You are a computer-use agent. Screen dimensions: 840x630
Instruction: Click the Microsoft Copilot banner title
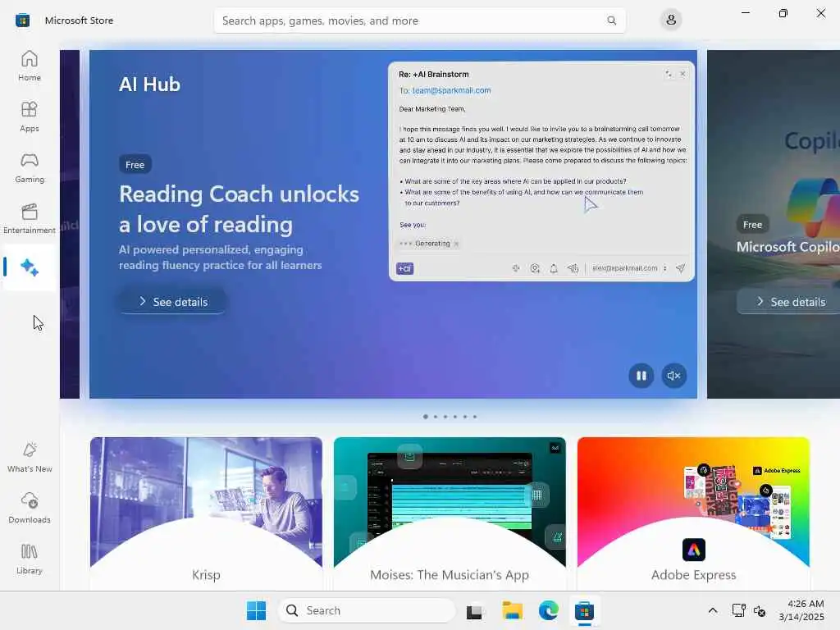pyautogui.click(x=788, y=246)
